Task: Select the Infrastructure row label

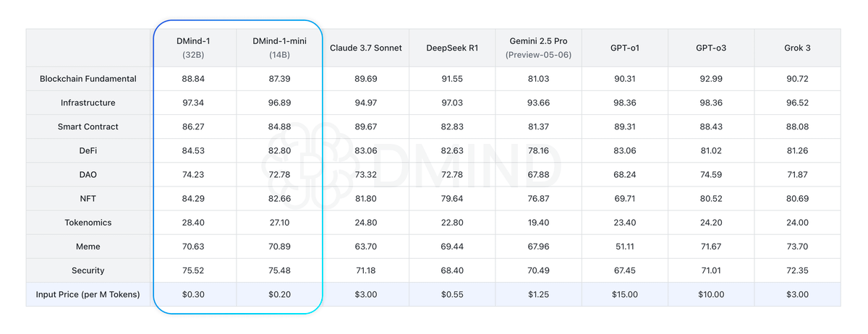Action: 88,103
